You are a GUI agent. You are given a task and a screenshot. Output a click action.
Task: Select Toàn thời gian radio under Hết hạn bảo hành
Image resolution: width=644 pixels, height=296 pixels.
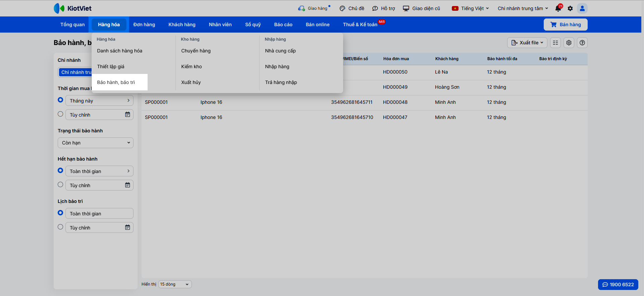tap(60, 170)
